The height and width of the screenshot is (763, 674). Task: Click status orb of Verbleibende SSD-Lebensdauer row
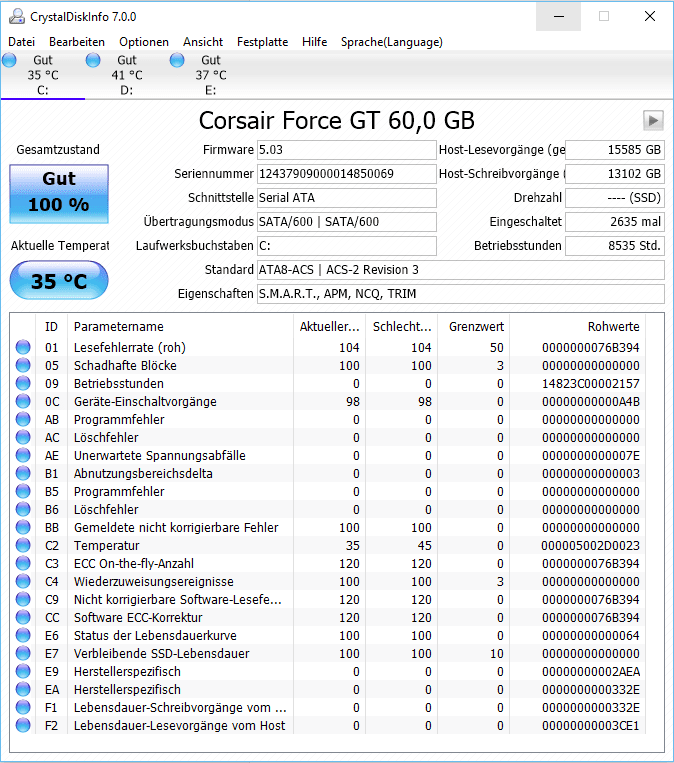pos(23,654)
